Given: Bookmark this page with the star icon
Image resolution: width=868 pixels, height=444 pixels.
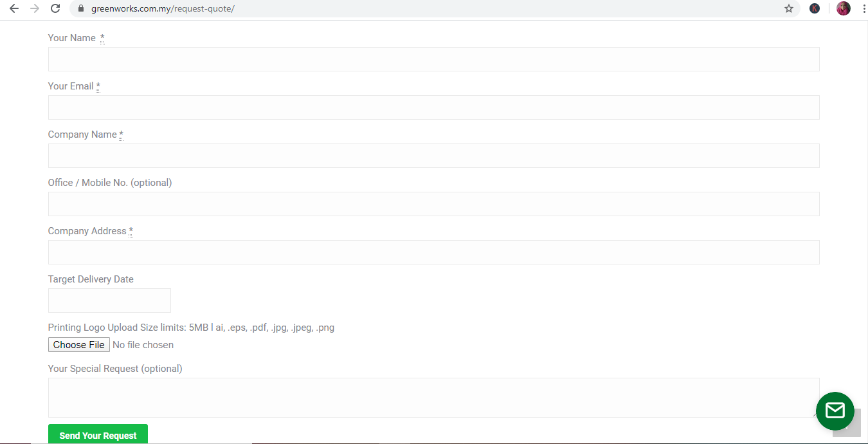Looking at the screenshot, I should tap(789, 8).
